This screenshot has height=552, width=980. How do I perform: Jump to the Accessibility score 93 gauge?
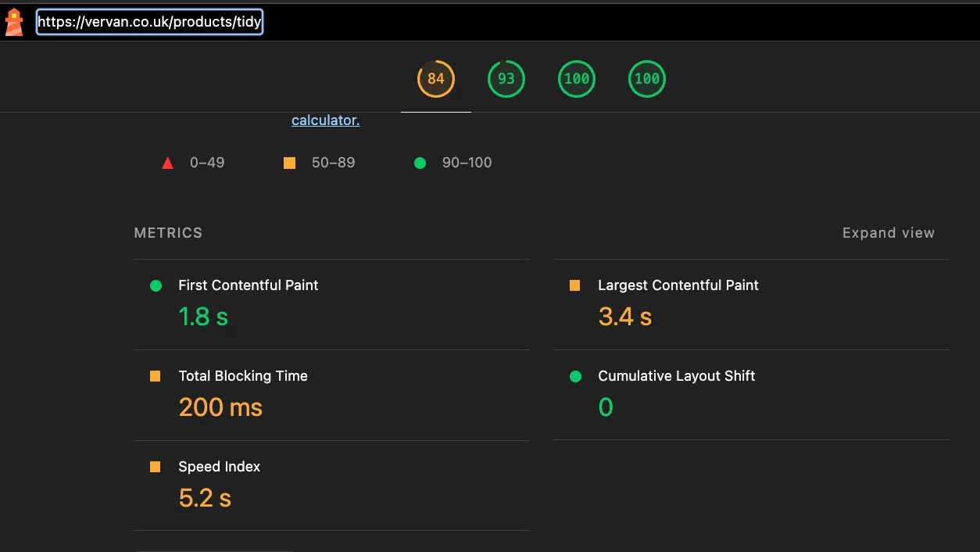506,79
